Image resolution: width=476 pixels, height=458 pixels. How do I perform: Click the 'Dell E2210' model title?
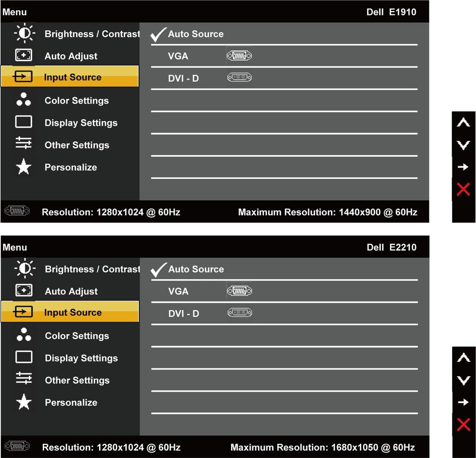click(x=391, y=248)
